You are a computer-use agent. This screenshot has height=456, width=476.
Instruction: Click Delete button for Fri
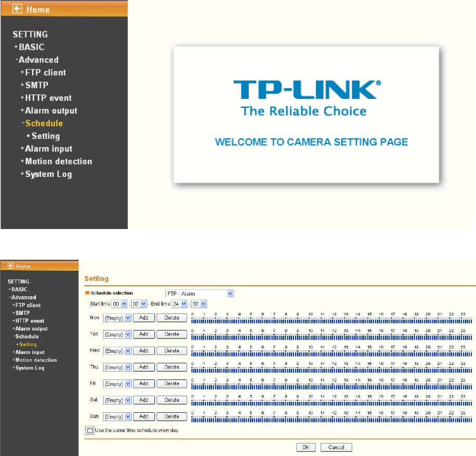pyautogui.click(x=172, y=384)
